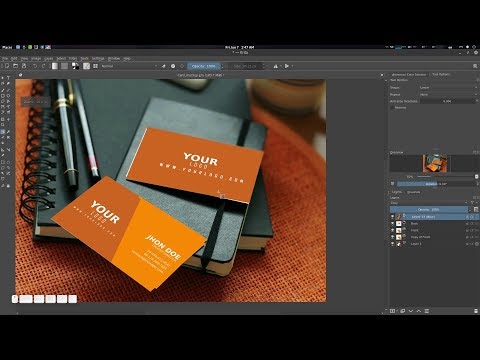
Task: Move the layer up in the stack
Action: 419,311
